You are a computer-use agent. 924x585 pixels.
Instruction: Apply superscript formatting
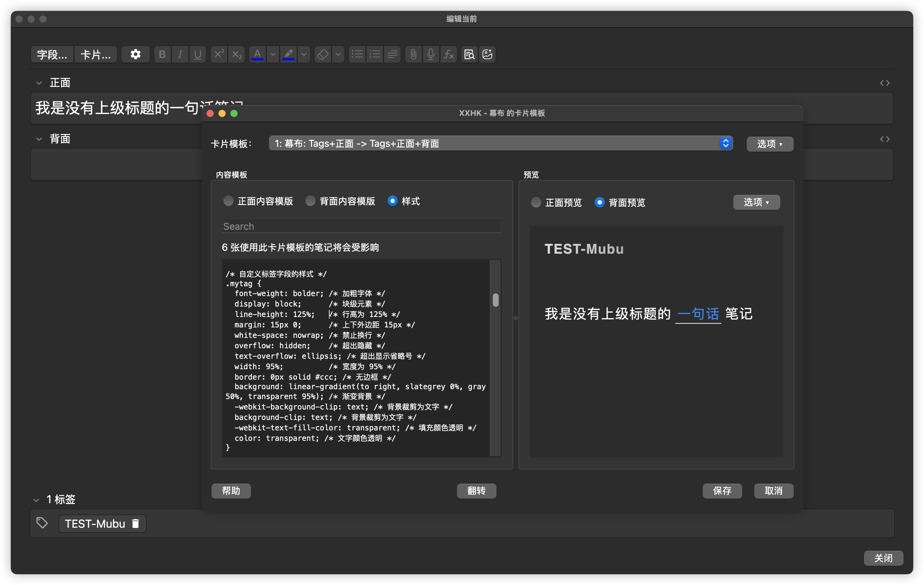[219, 55]
